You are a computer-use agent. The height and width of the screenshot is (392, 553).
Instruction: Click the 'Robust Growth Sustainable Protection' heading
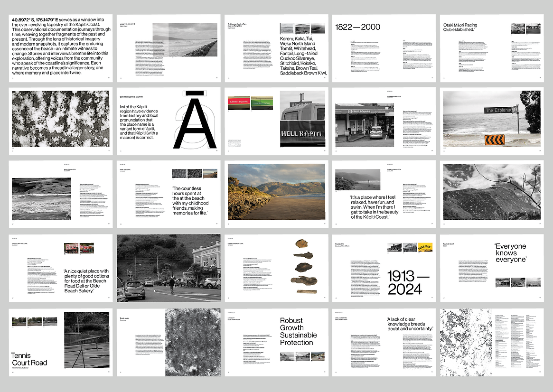pos(298,331)
